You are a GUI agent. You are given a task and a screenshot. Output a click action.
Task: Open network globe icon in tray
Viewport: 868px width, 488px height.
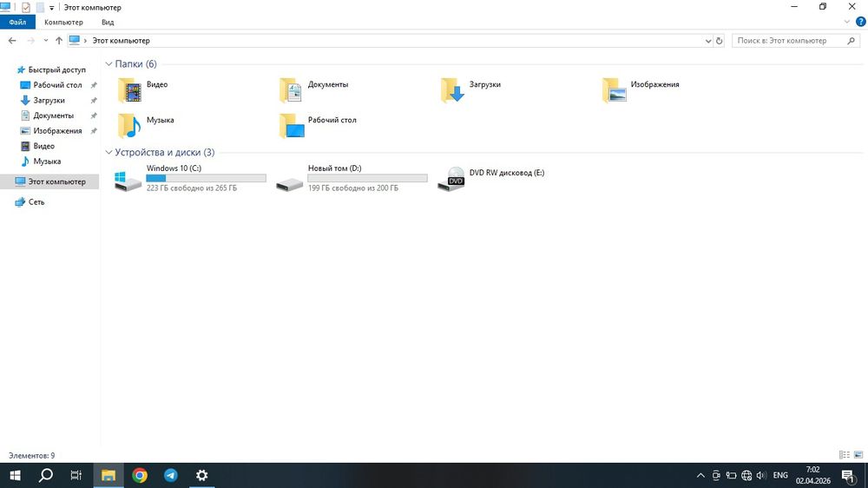746,475
